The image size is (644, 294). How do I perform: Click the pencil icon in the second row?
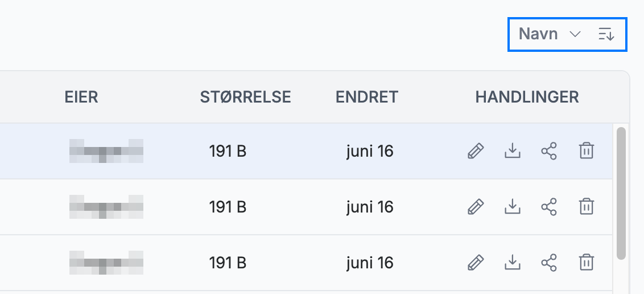coord(476,206)
